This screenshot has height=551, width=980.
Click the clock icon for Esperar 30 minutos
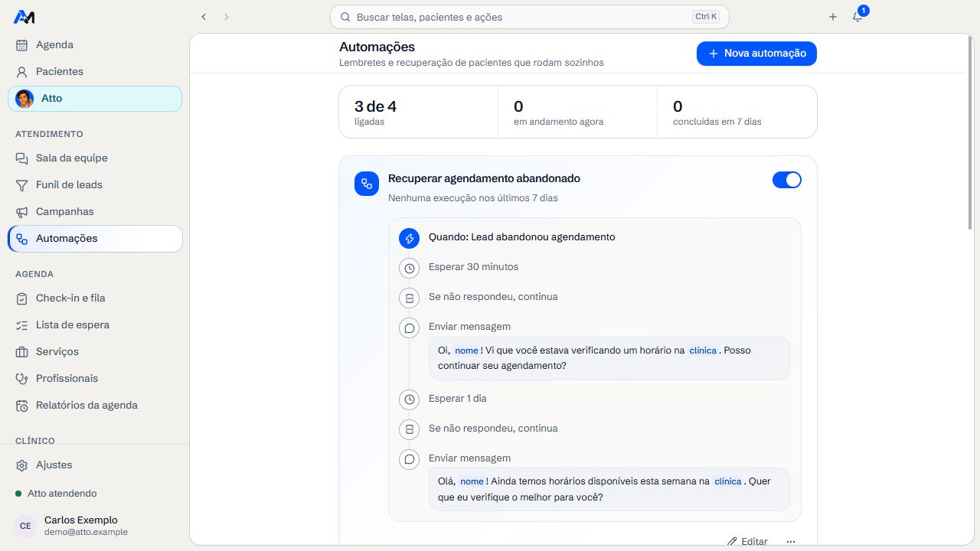[x=410, y=269]
